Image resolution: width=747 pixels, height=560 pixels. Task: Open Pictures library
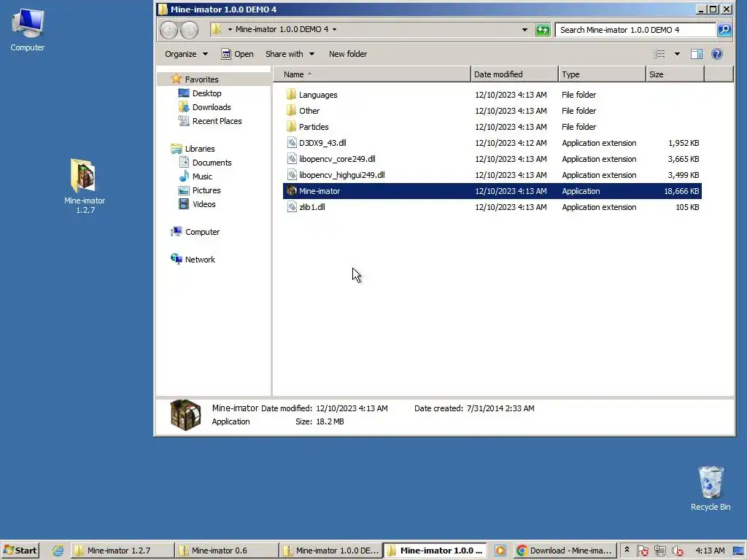[206, 190]
